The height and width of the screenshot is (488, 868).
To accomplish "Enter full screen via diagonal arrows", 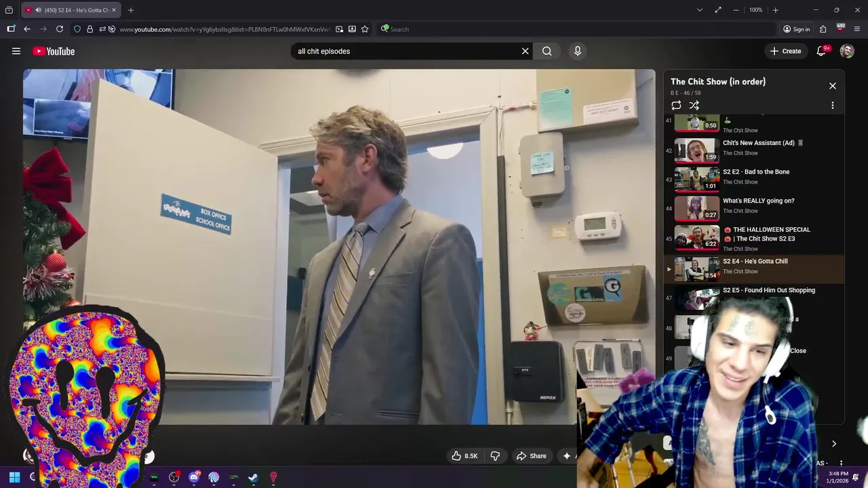I will point(717,10).
